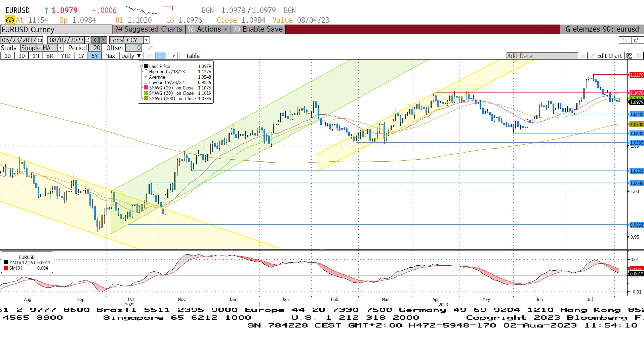Open the Local CCY currency dropdown
The height and width of the screenshot is (344, 644).
146,40
